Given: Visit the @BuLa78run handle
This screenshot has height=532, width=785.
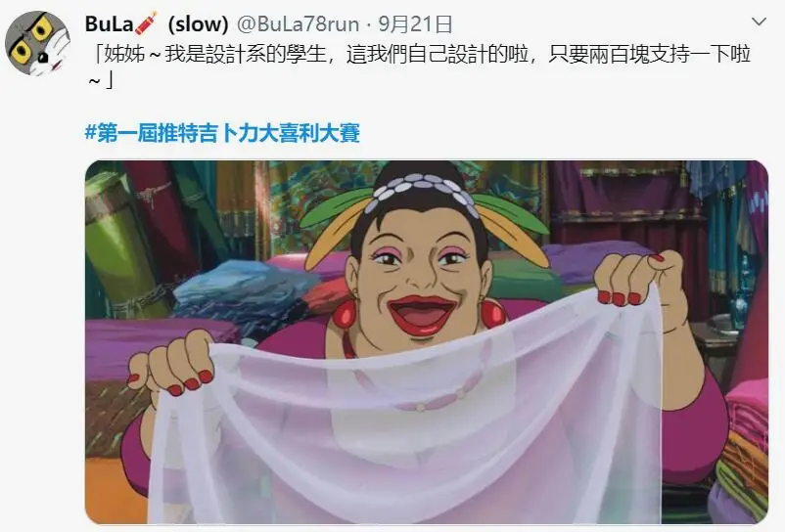Looking at the screenshot, I should [298, 23].
